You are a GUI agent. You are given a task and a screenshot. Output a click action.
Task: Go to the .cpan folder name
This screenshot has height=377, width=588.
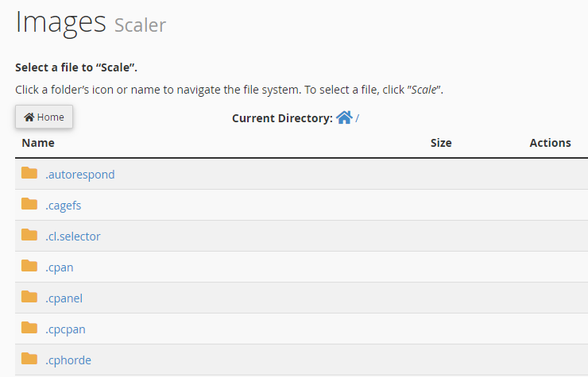tap(60, 267)
